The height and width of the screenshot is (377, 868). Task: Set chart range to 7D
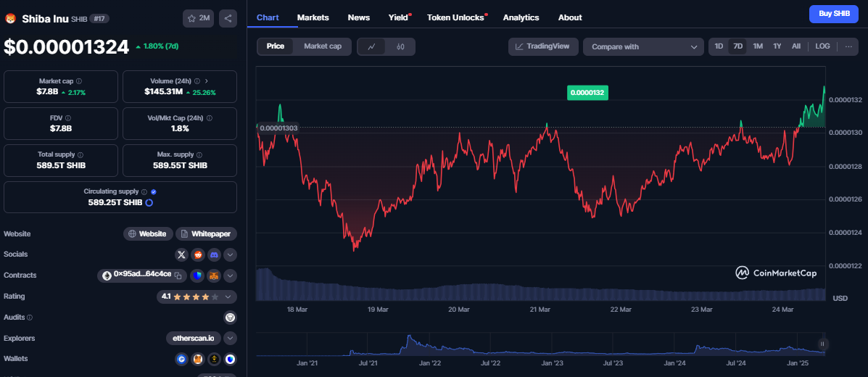click(738, 46)
